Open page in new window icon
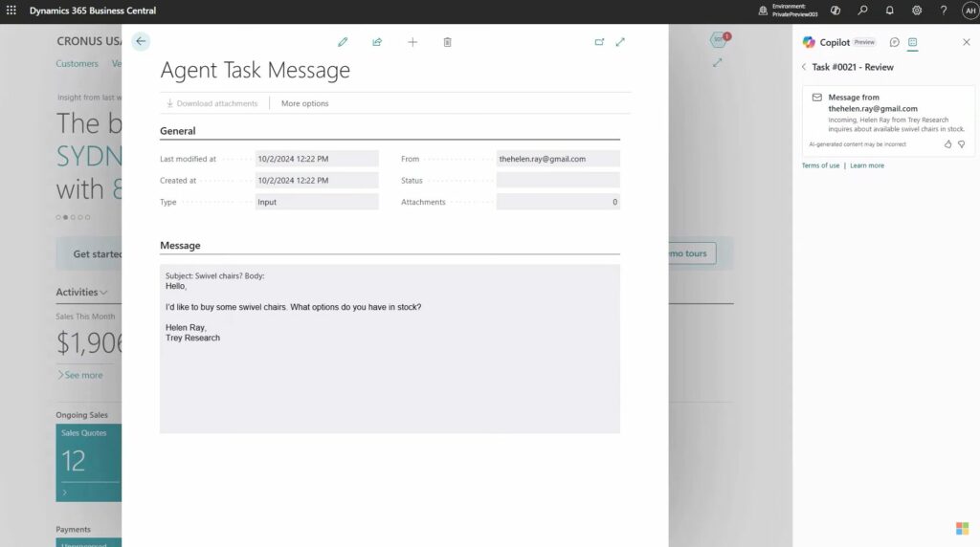Screen dimensions: 980x547 [x=599, y=42]
